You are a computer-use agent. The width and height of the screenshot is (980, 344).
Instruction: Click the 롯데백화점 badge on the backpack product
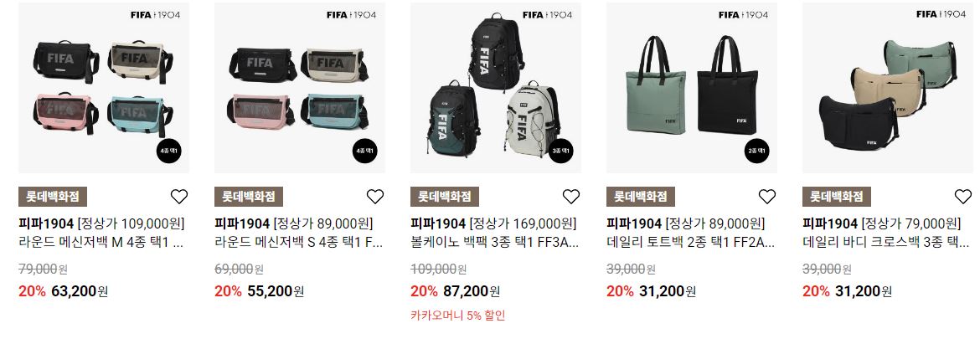[445, 197]
